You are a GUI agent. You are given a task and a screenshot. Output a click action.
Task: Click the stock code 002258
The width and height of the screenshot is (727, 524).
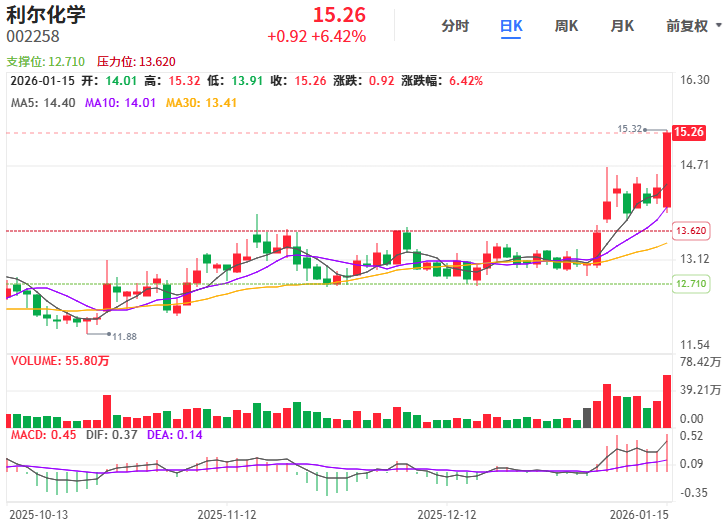(31, 37)
